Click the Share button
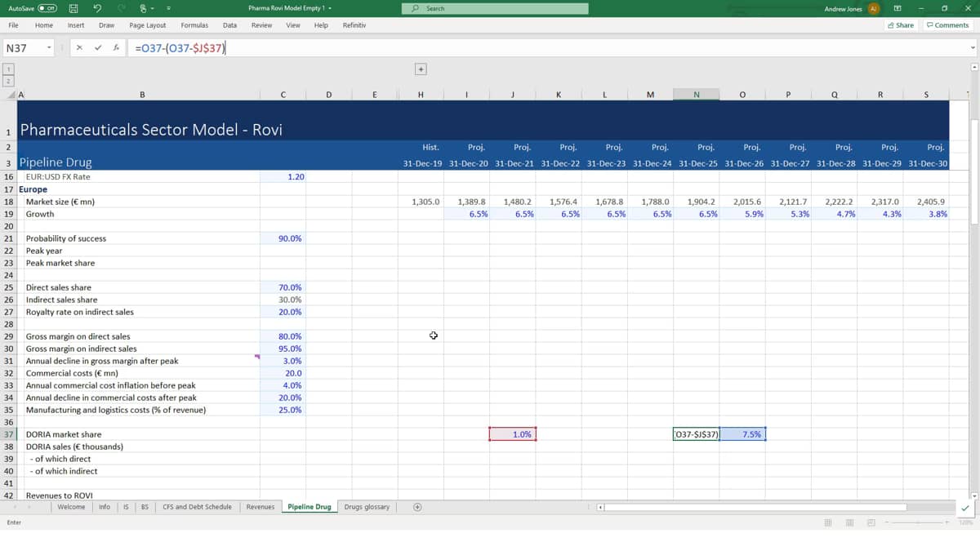Image resolution: width=980 pixels, height=551 pixels. (901, 25)
